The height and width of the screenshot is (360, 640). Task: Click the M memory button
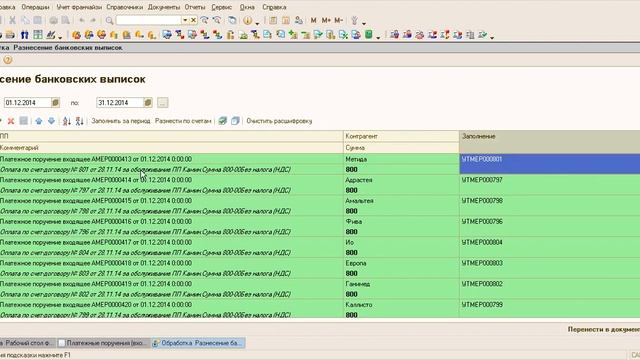point(313,20)
